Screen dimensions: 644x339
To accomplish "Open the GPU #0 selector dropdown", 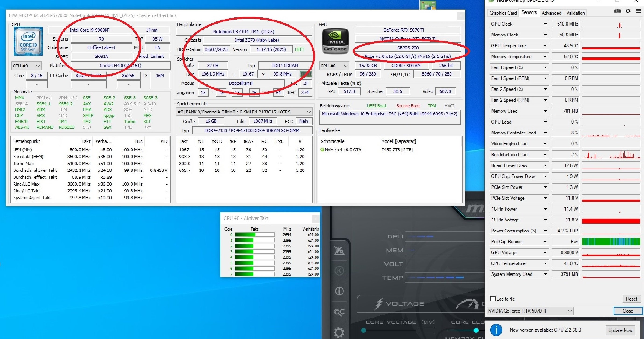I will pyautogui.click(x=334, y=66).
